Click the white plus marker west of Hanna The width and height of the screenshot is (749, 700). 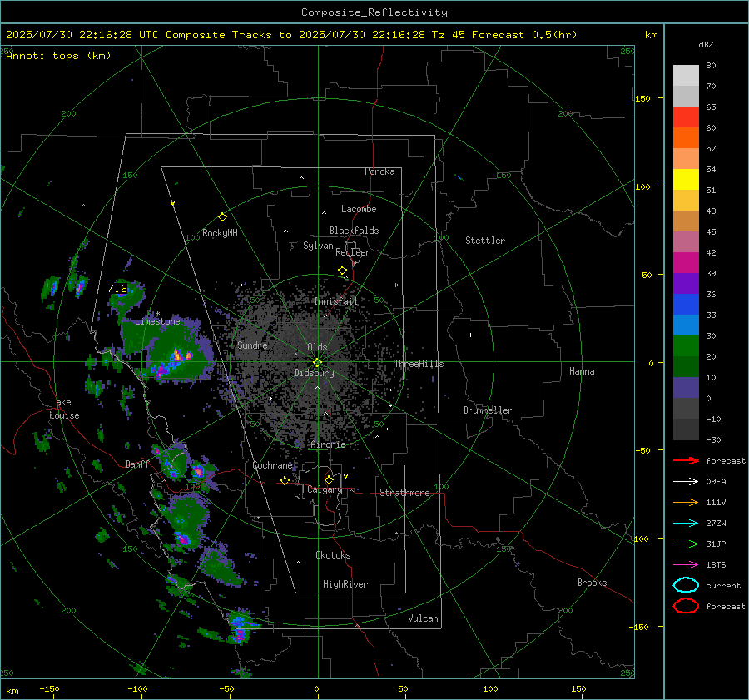(470, 335)
